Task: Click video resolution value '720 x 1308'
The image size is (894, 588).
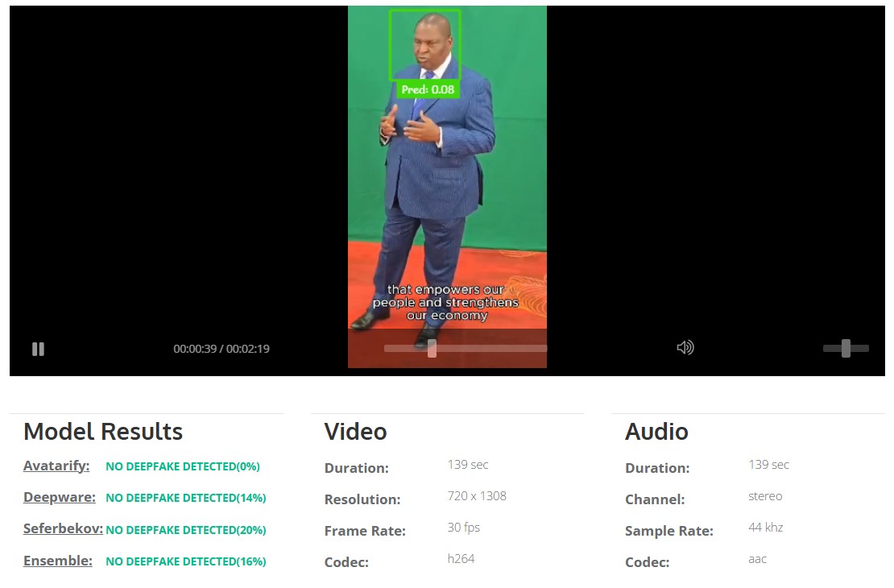Action: (477, 496)
